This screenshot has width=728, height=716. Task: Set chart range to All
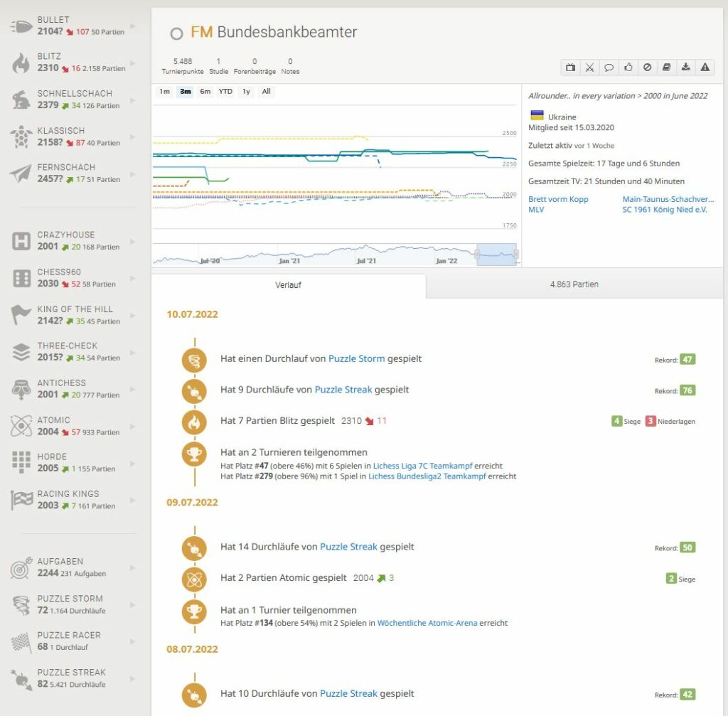point(266,92)
